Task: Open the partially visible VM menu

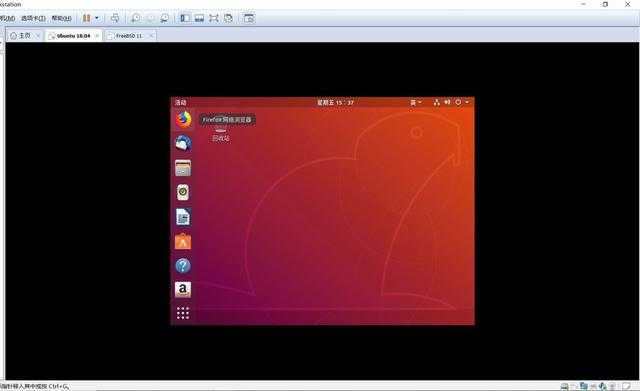Action: (7, 18)
